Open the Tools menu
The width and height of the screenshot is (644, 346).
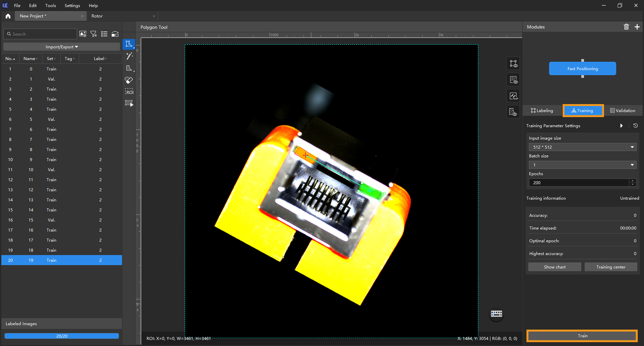point(50,6)
